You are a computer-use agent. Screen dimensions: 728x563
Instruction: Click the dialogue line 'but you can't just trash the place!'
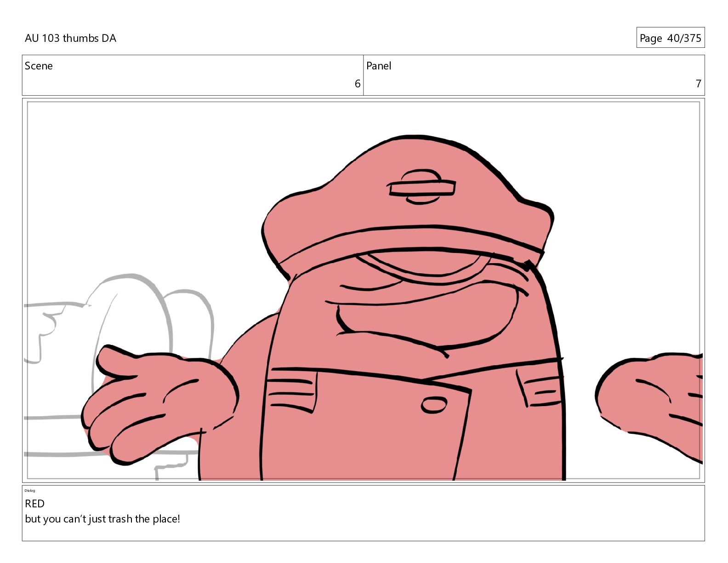pos(102,519)
